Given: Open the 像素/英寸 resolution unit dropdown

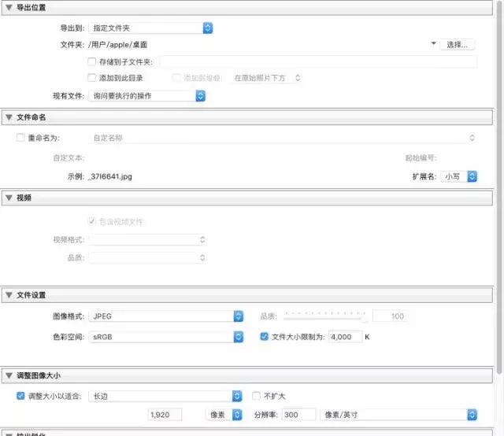Looking at the screenshot, I should 398,415.
